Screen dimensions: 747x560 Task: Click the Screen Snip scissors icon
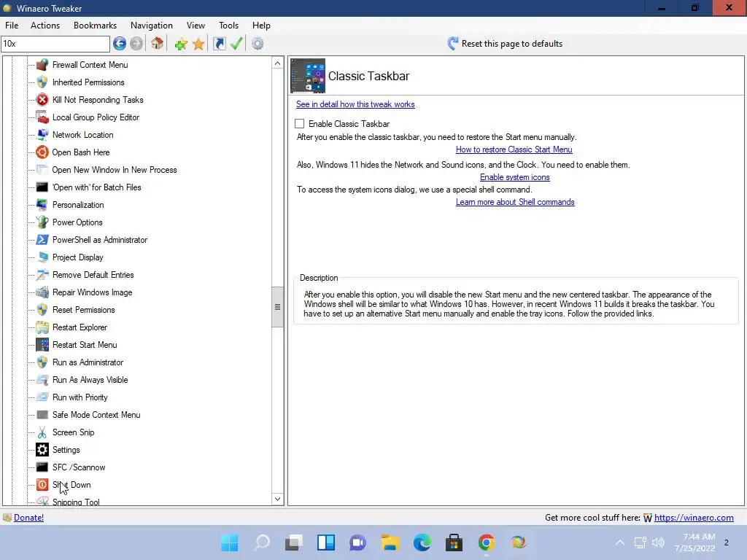click(x=42, y=432)
